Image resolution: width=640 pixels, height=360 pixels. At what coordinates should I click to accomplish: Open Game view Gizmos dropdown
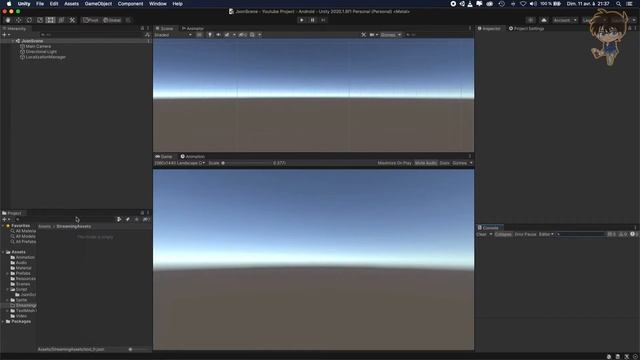click(x=462, y=163)
